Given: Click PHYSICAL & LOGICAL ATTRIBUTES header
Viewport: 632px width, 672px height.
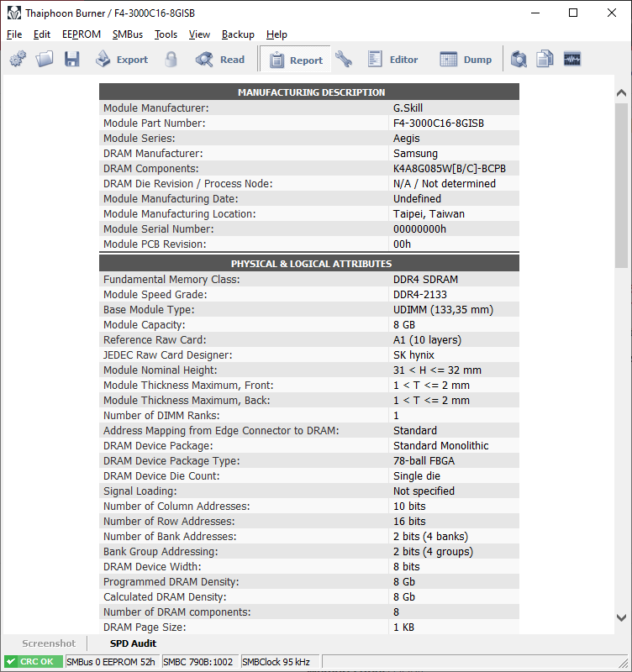Looking at the screenshot, I should (311, 264).
